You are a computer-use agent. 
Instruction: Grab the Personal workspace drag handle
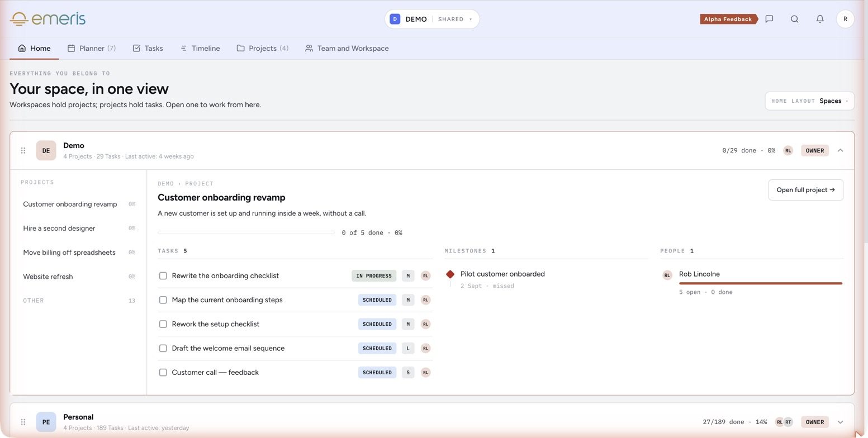tap(23, 422)
